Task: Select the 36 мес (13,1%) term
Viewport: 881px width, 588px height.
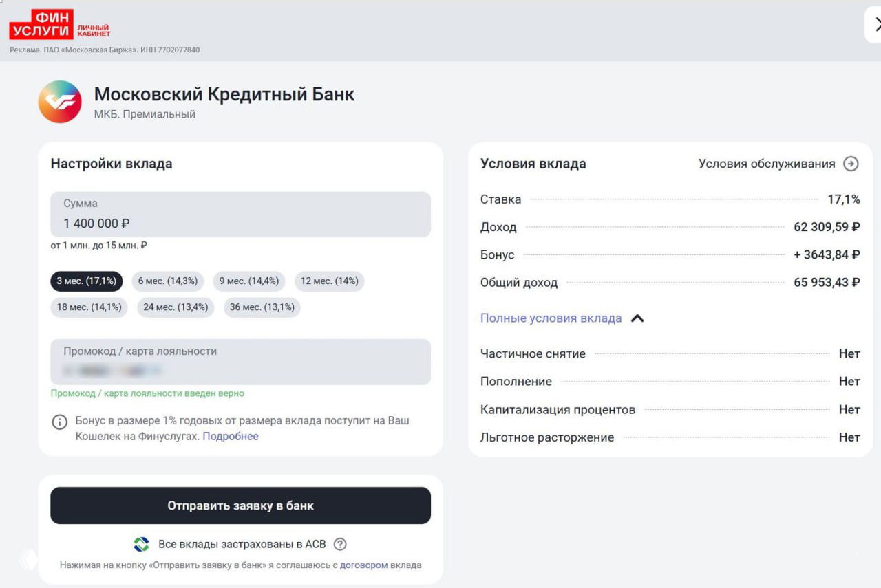Action: (x=262, y=307)
